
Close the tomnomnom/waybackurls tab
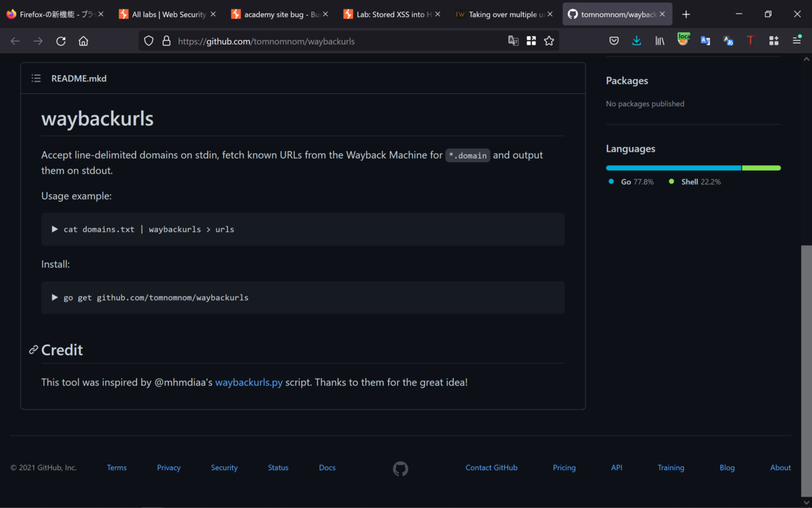click(662, 14)
